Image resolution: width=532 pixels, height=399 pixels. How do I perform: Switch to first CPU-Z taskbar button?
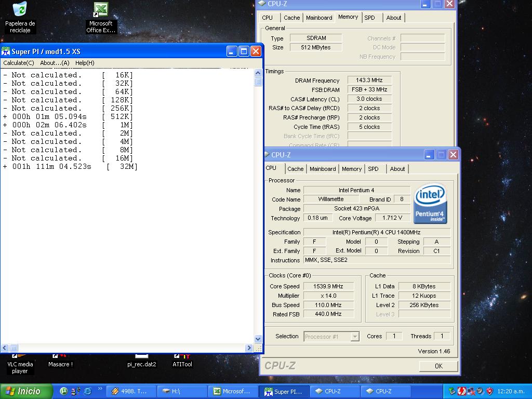[335, 391]
